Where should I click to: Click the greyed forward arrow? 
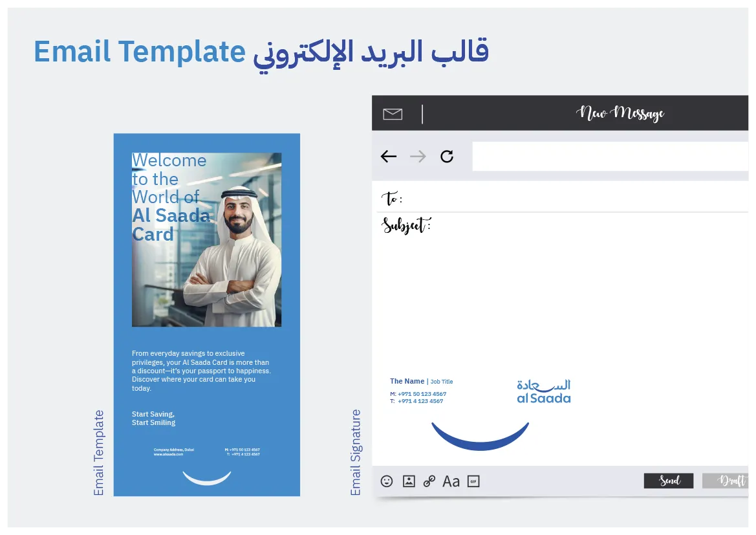pyautogui.click(x=418, y=157)
